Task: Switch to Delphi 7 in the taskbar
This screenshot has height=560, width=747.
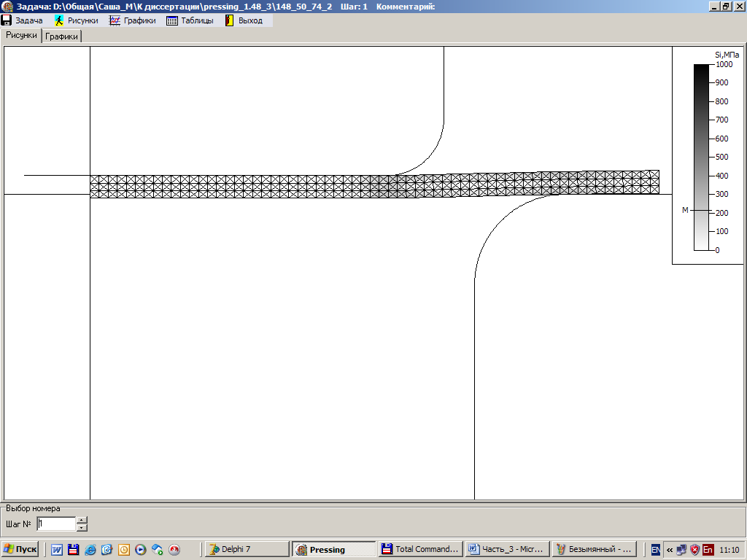Action: [245, 549]
